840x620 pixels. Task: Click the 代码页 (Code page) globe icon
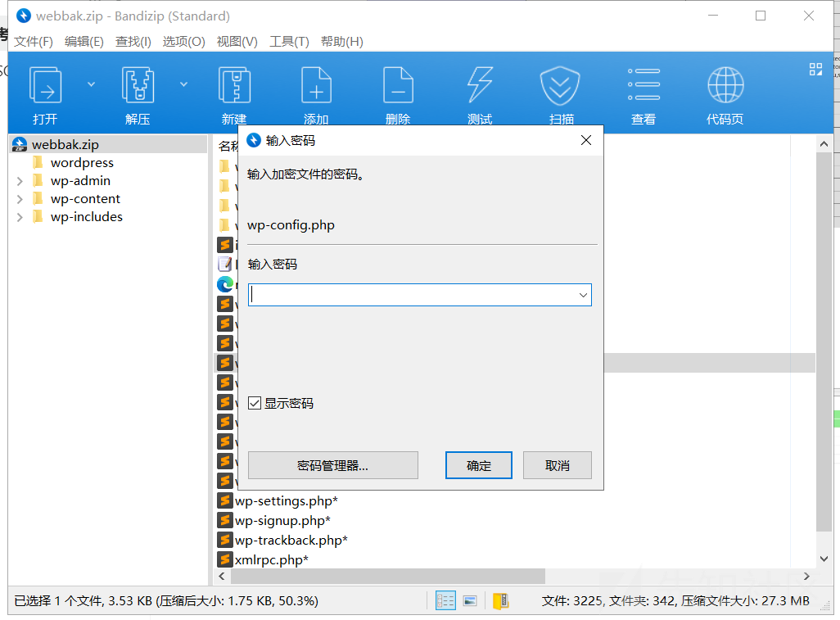pyautogui.click(x=725, y=85)
